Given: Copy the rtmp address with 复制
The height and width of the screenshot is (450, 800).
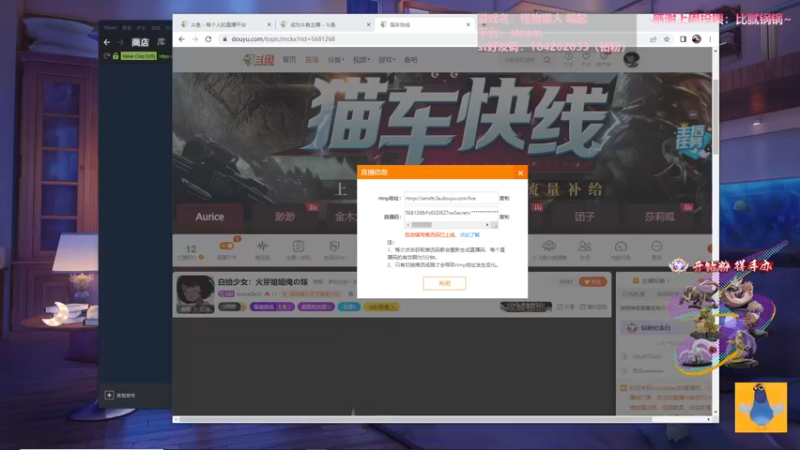Looking at the screenshot, I should 504,198.
